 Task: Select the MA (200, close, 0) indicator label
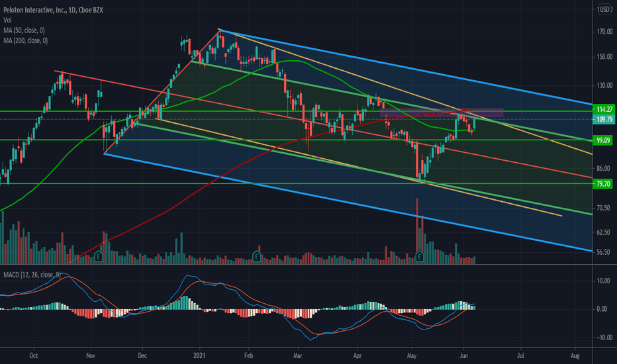click(x=26, y=40)
